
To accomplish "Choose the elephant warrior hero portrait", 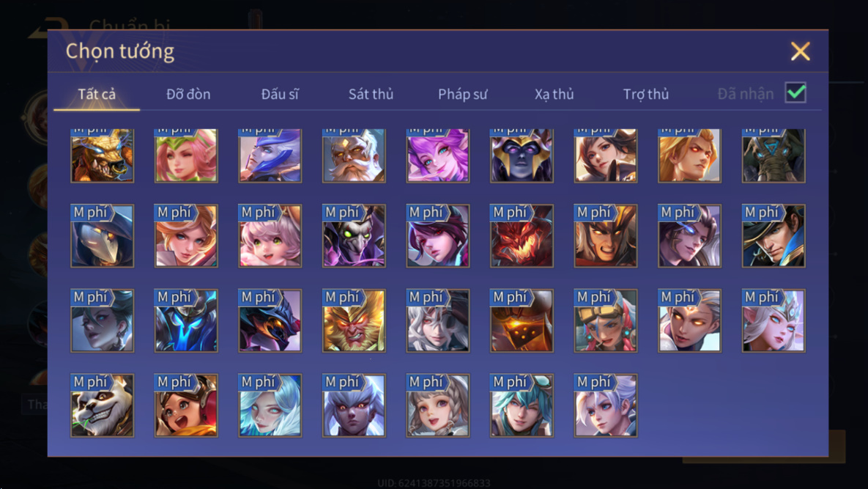I will coord(774,155).
